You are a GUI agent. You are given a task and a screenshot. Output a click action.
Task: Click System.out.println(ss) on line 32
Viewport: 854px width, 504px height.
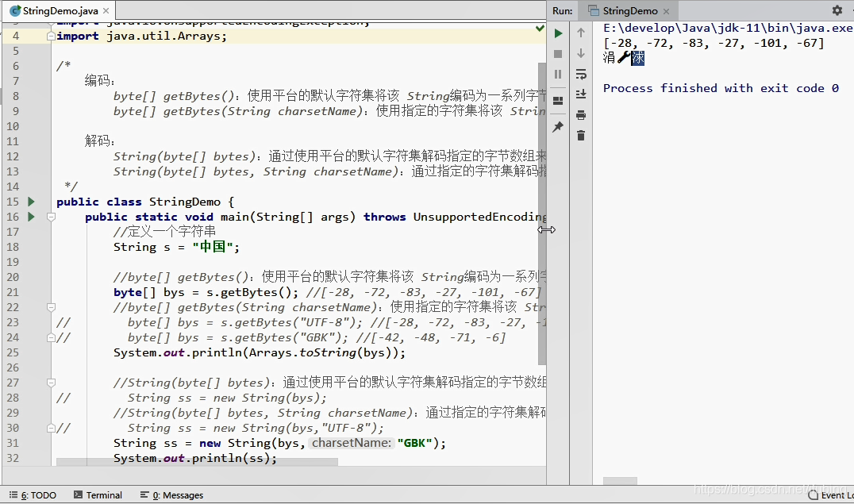[x=195, y=458]
